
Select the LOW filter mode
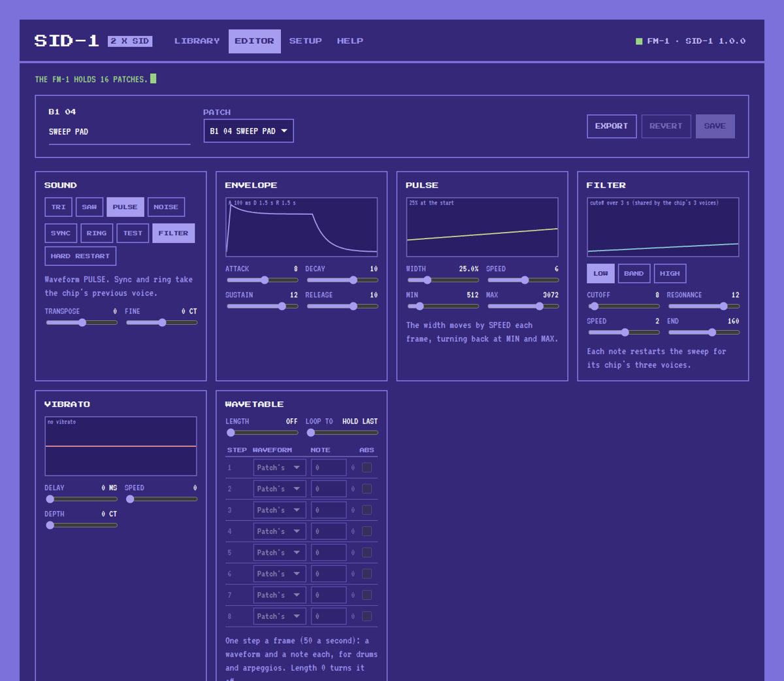click(x=600, y=274)
